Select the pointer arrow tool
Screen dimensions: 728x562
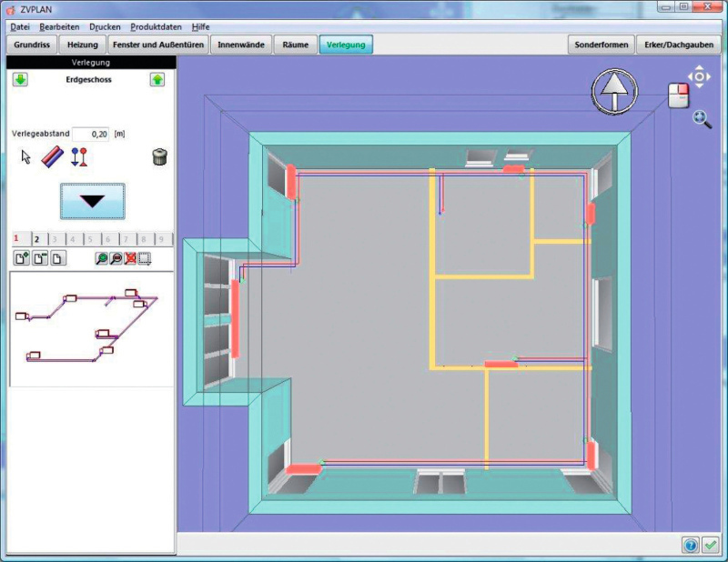pyautogui.click(x=26, y=157)
